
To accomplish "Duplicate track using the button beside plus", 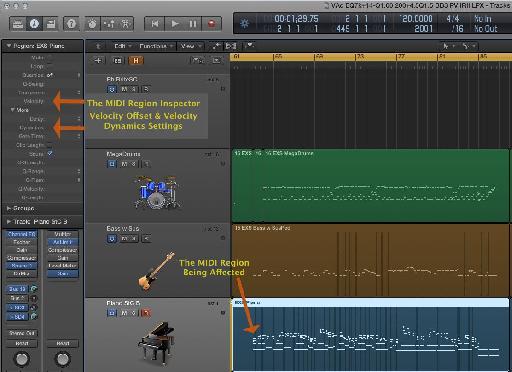I will click(x=118, y=61).
